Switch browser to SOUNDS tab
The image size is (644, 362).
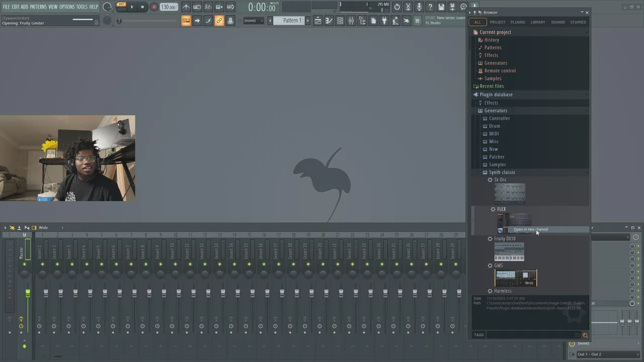click(558, 22)
